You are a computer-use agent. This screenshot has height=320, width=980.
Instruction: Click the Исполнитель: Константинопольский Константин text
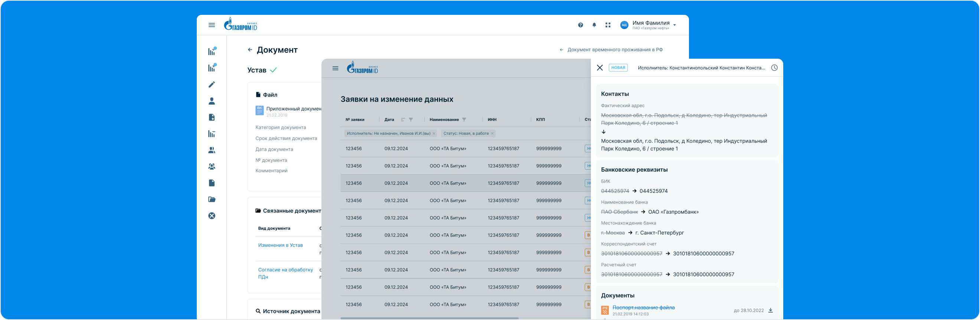point(701,68)
